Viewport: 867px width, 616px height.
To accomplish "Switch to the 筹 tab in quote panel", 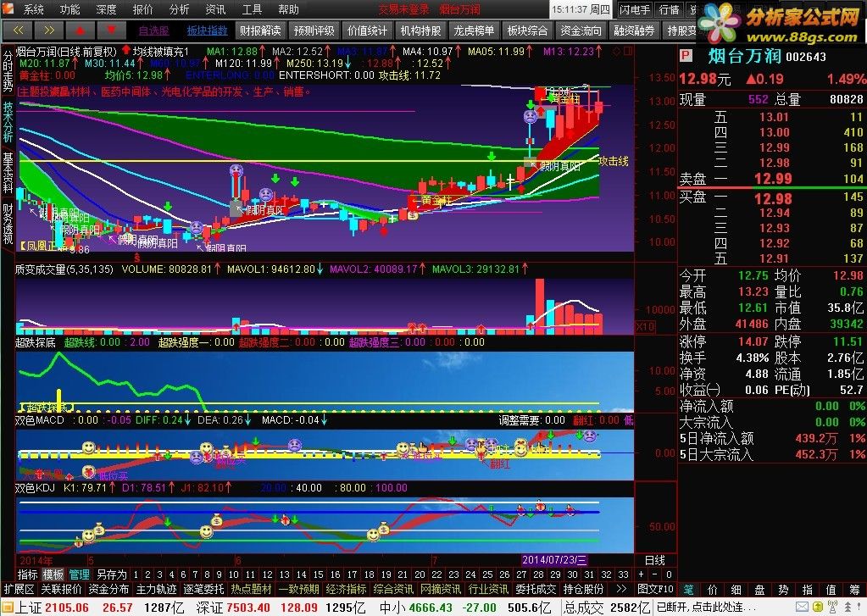I will click(855, 590).
